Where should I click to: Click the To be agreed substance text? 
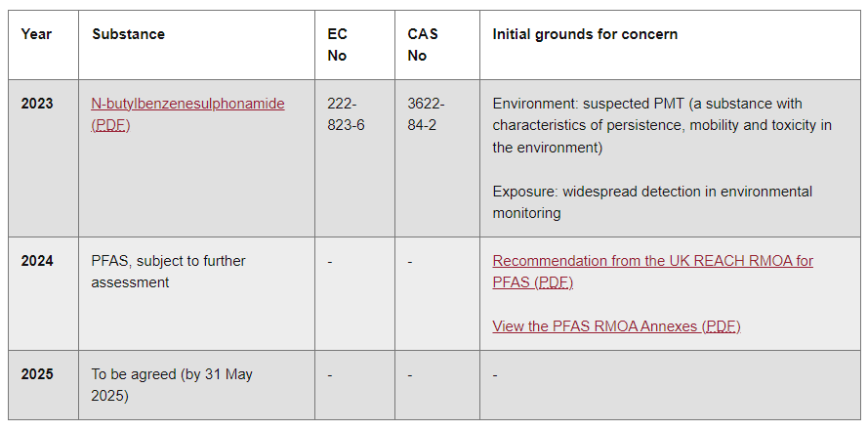pos(172,385)
